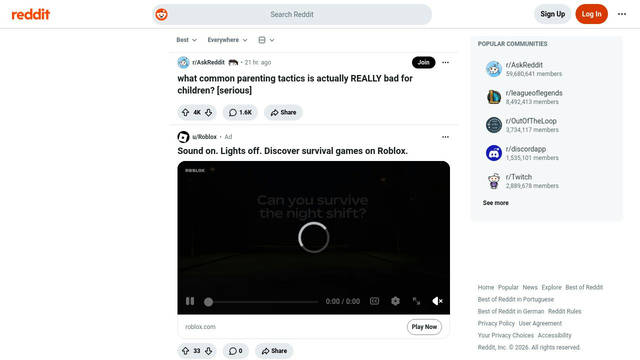Upvote the Roblox ad post
Image resolution: width=640 pixels, height=360 pixels.
[x=185, y=351]
